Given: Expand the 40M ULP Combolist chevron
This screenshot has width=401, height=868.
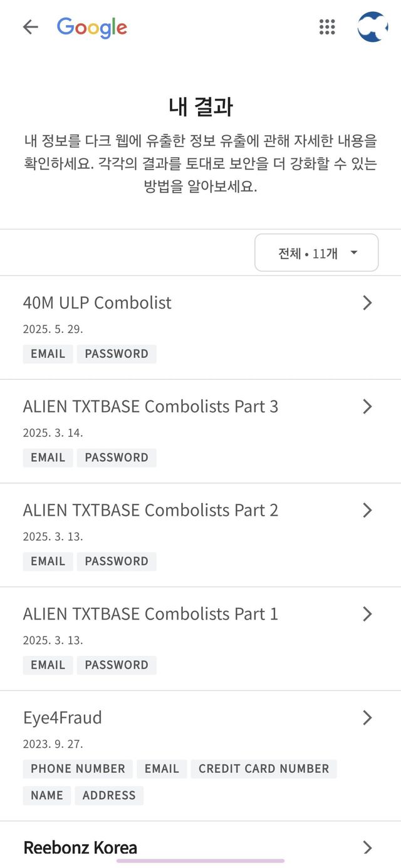Looking at the screenshot, I should tap(367, 303).
